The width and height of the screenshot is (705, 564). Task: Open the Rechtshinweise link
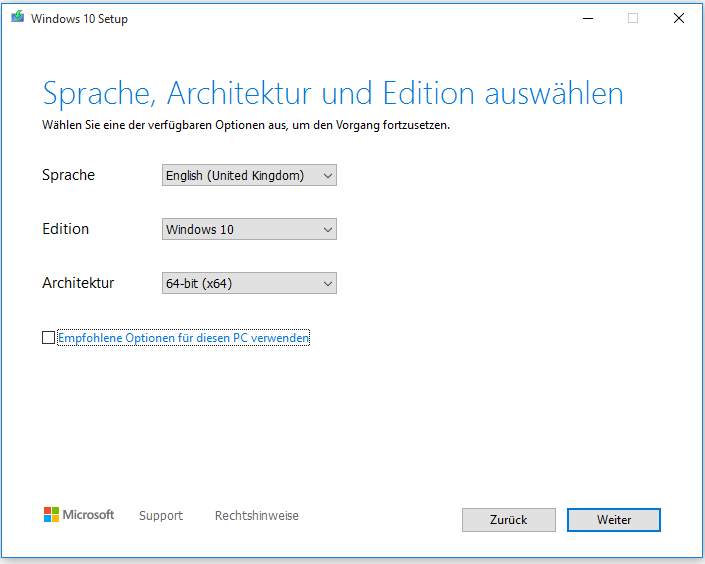pos(257,515)
